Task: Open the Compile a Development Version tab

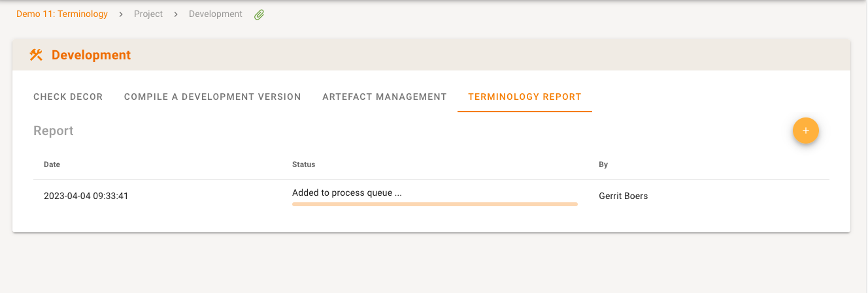Action: 212,97
